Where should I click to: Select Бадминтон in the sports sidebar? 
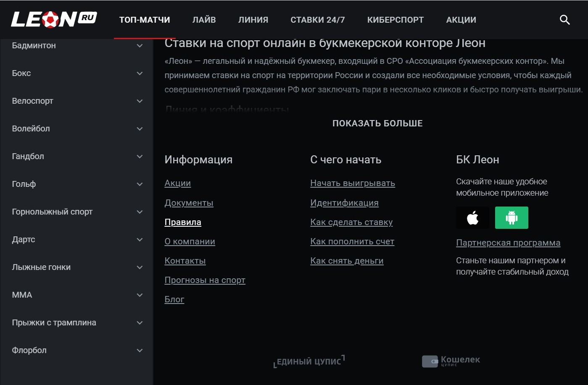pyautogui.click(x=34, y=45)
